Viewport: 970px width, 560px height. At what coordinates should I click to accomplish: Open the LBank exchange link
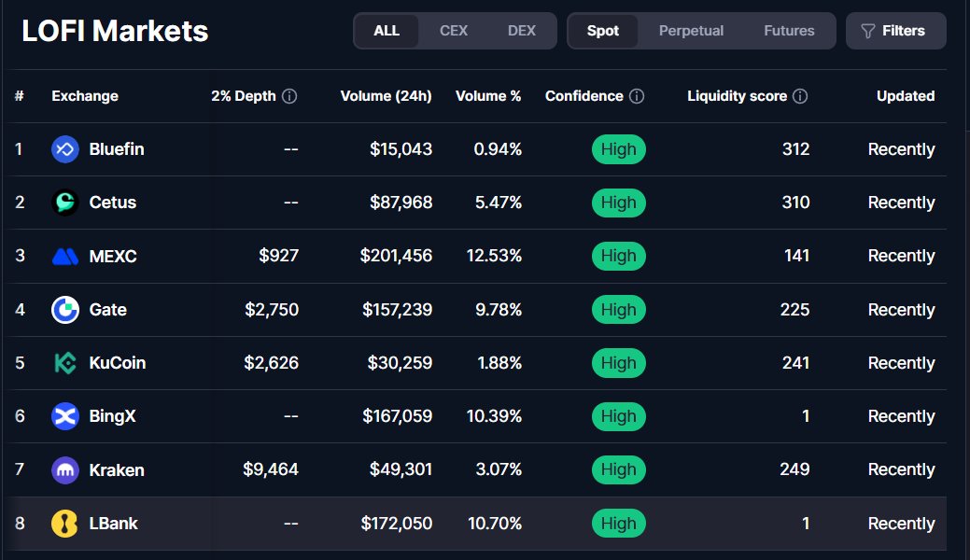click(113, 524)
